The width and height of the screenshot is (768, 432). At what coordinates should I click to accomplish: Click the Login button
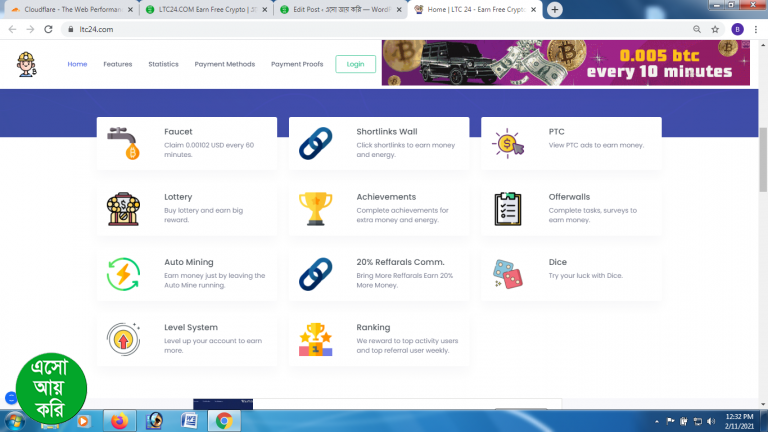(355, 64)
